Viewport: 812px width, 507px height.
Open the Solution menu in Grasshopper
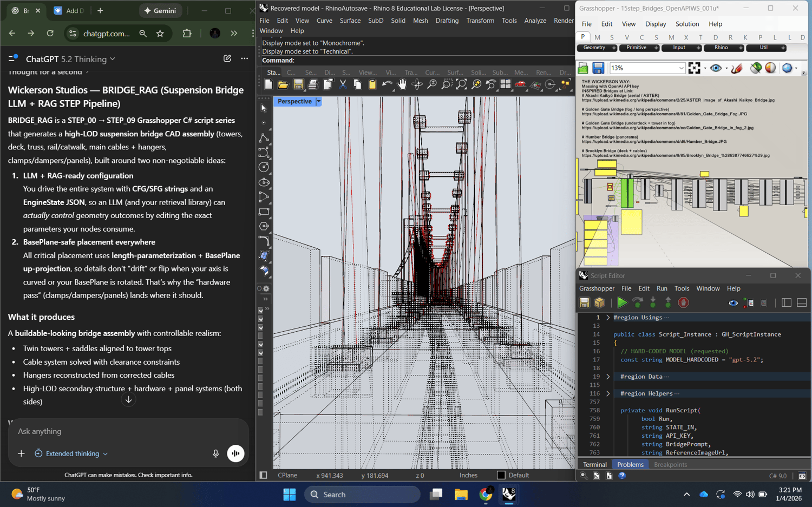coord(687,24)
